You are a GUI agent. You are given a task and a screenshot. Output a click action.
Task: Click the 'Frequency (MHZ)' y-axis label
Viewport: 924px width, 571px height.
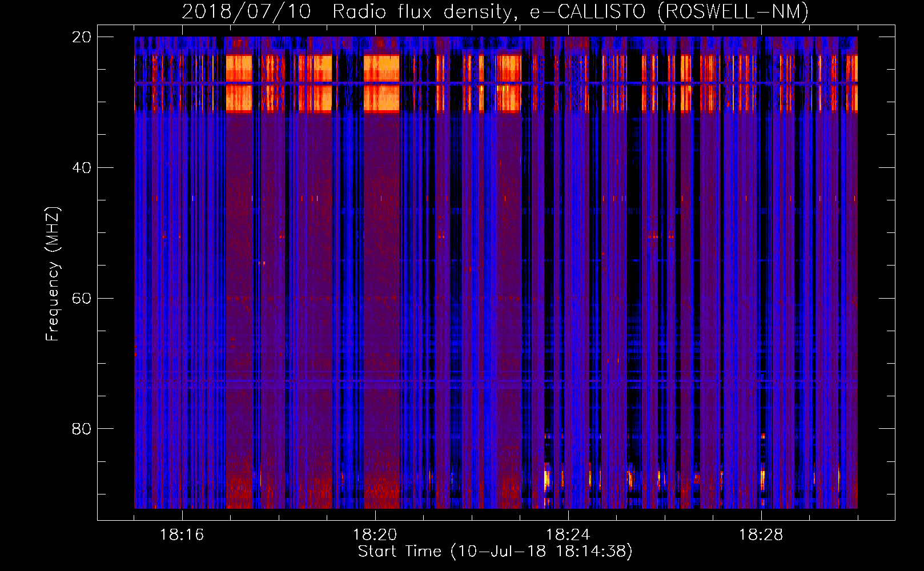coord(53,274)
